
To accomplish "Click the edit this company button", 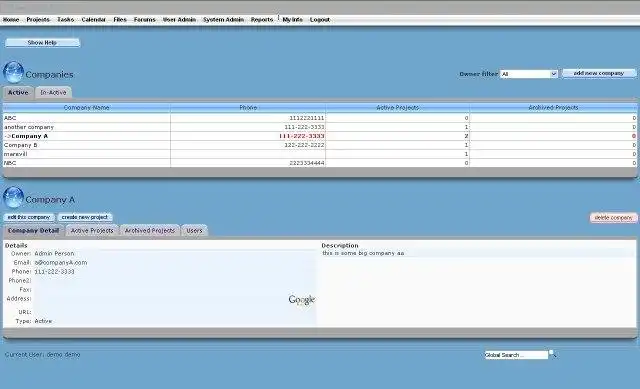I will click(29, 217).
